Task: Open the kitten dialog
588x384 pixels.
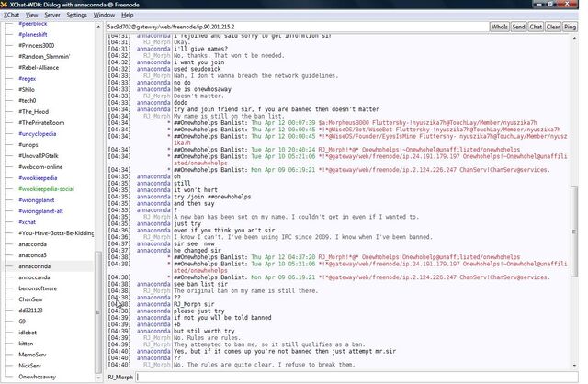Action: coord(26,344)
